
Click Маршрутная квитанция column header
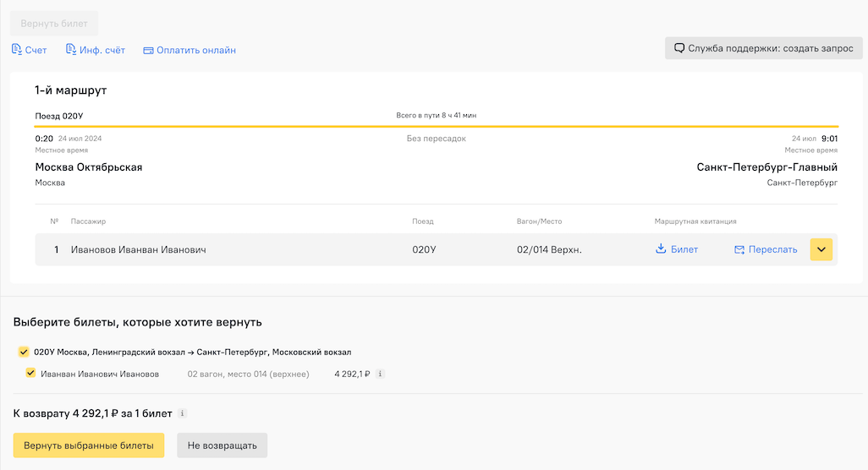(x=695, y=221)
